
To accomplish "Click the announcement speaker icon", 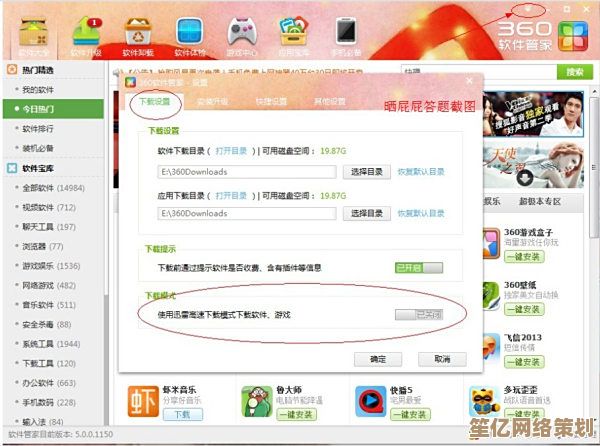I will pos(117,72).
